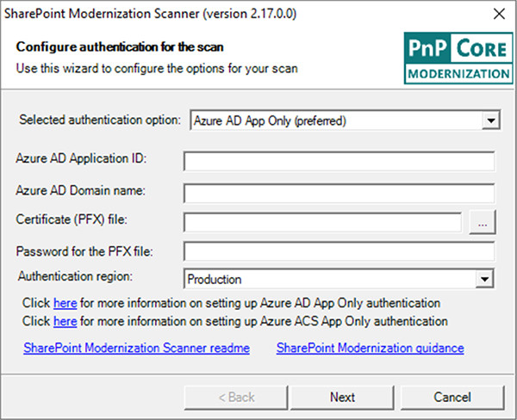This screenshot has height=420, width=517.
Task: Open 'here' link for Azure ACS App Only info
Action: tap(65, 321)
